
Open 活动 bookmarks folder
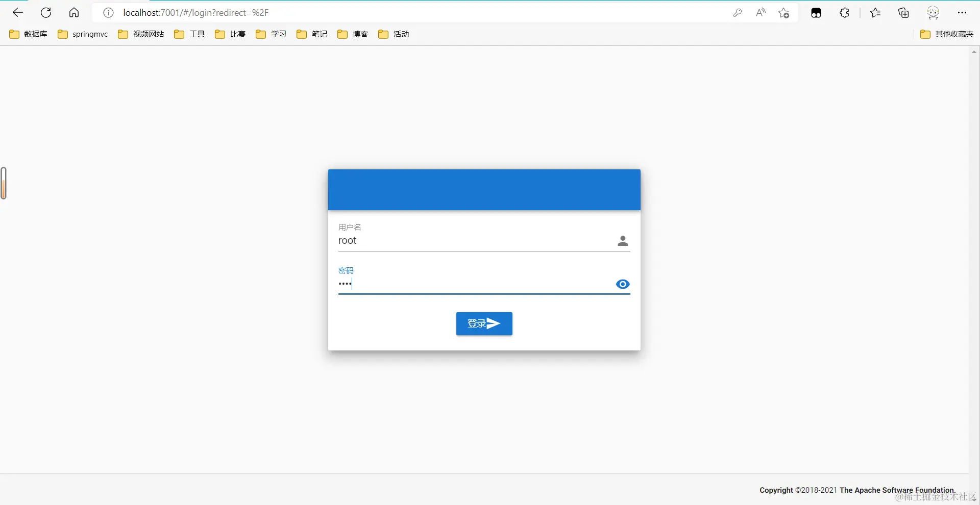(394, 34)
